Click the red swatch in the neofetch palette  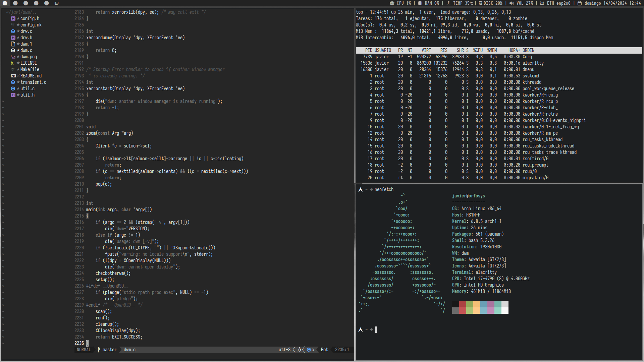[x=463, y=307]
